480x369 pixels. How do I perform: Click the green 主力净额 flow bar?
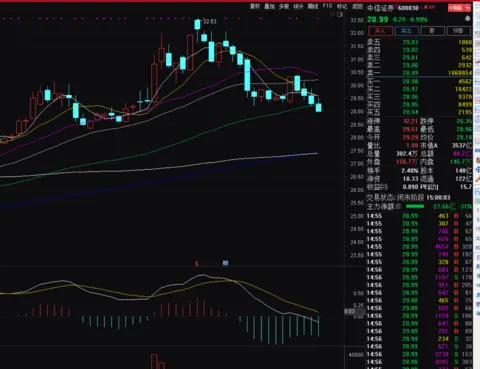click(415, 207)
